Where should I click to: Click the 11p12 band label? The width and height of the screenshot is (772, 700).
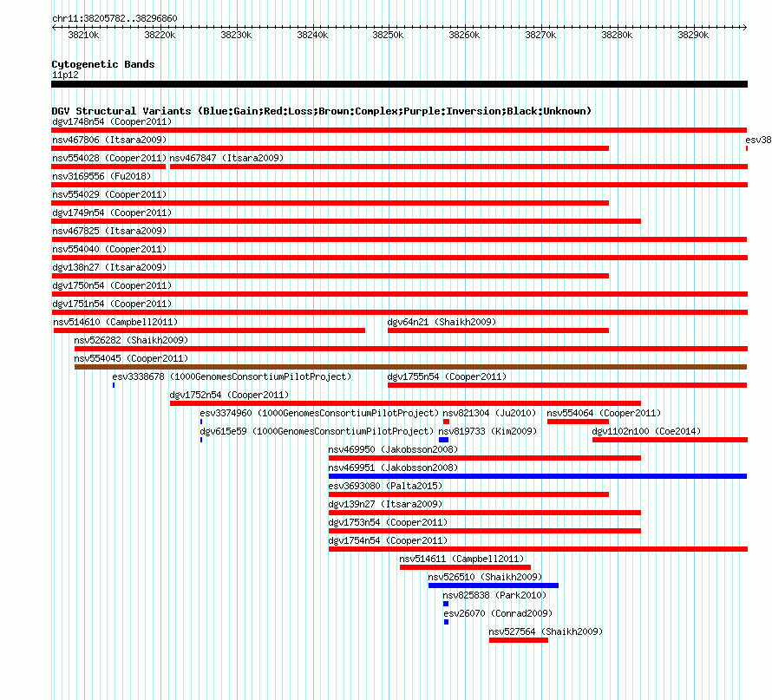(65, 75)
